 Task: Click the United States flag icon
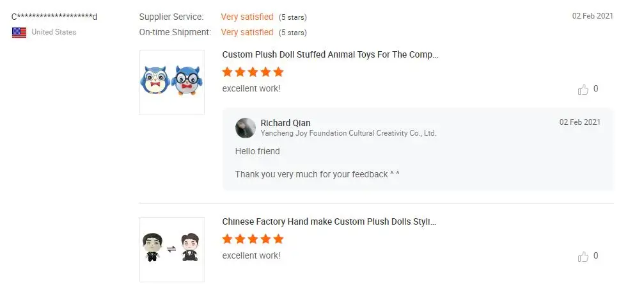[x=19, y=32]
